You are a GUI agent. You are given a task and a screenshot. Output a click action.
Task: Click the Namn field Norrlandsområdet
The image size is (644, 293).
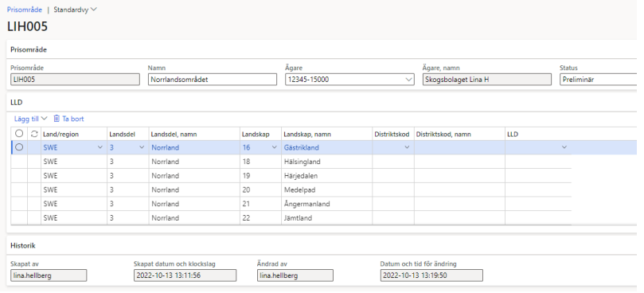213,80
